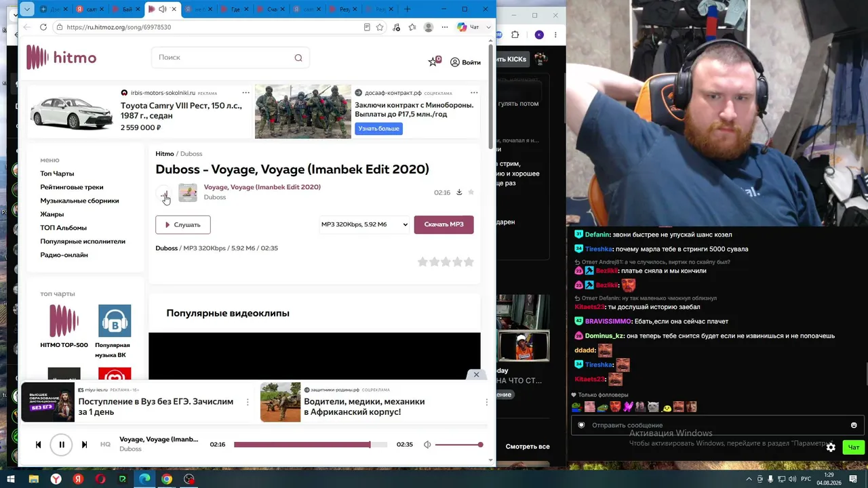868x488 pixels.
Task: Open a new browser tab
Action: tap(407, 9)
